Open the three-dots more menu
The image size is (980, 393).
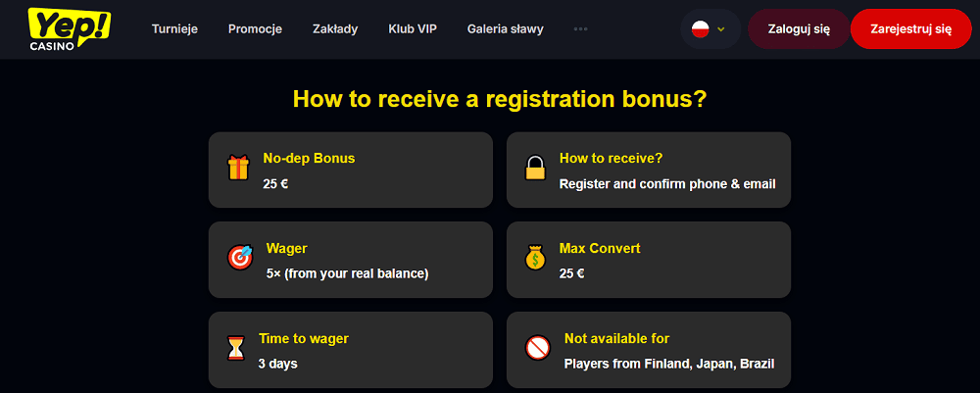(x=580, y=28)
